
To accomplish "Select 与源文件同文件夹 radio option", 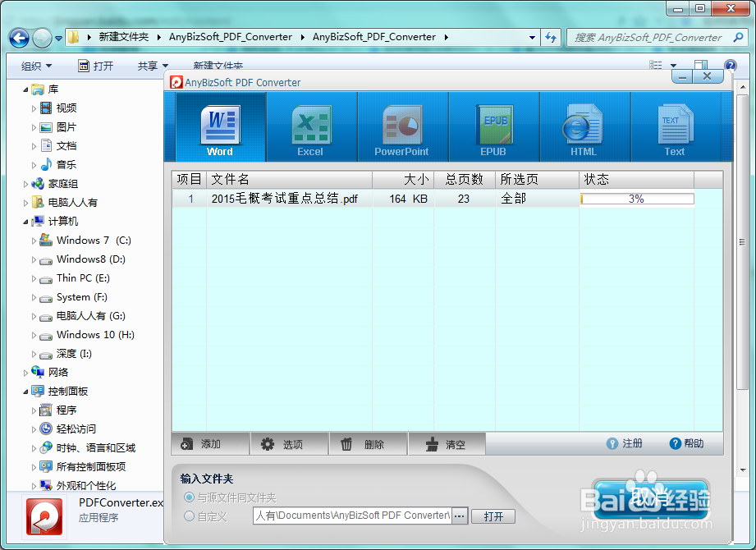I will tap(189, 497).
